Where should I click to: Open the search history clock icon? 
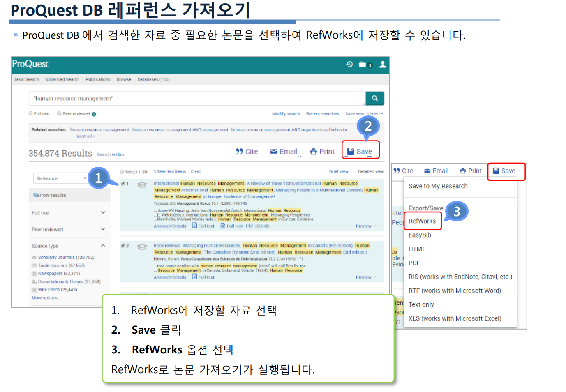tap(349, 64)
